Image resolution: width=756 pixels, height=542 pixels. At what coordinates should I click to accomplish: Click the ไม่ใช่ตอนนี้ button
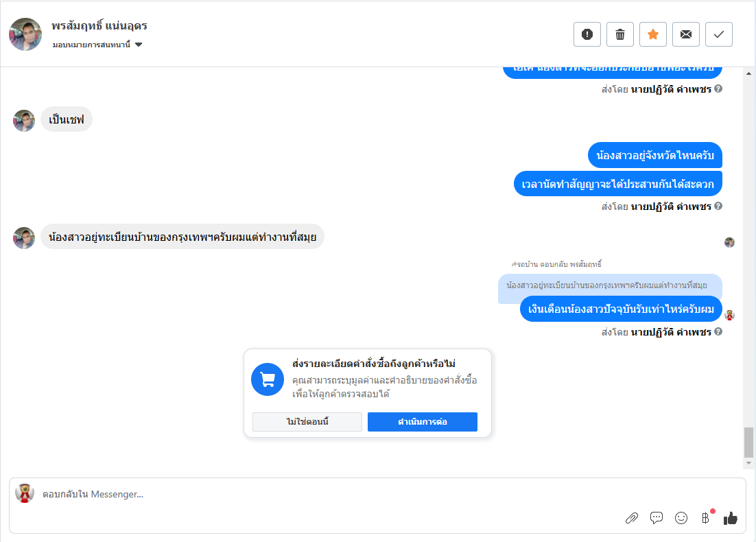307,422
